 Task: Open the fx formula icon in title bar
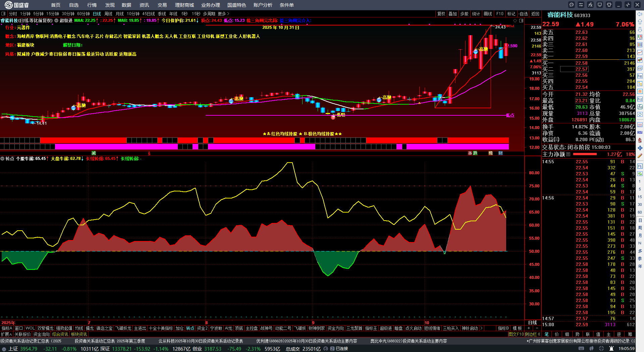click(x=590, y=5)
